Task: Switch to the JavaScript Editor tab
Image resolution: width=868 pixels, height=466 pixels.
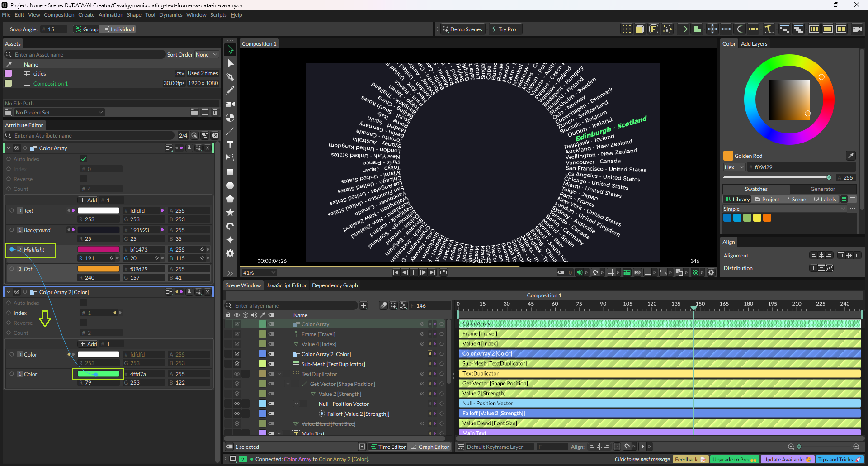Action: click(286, 285)
